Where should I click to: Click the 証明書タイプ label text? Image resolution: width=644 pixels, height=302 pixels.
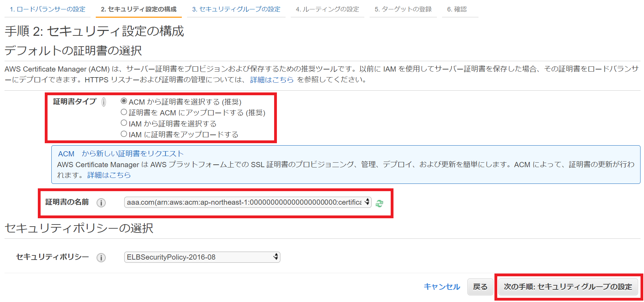click(x=75, y=101)
